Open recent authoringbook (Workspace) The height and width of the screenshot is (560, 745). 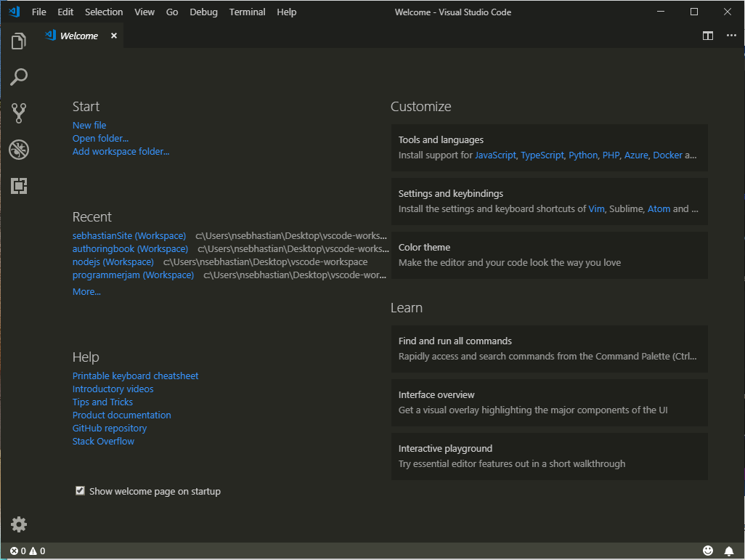130,248
